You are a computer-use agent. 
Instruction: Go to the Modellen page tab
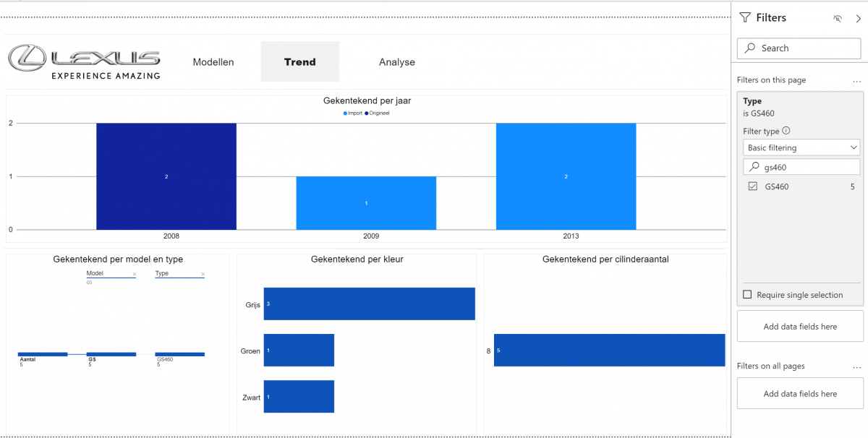[213, 62]
